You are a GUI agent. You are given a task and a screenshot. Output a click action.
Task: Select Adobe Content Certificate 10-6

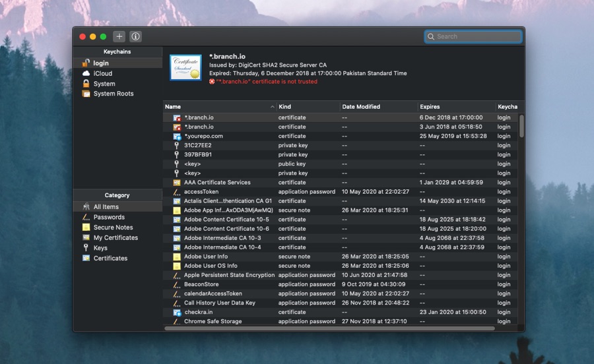click(x=340, y=229)
